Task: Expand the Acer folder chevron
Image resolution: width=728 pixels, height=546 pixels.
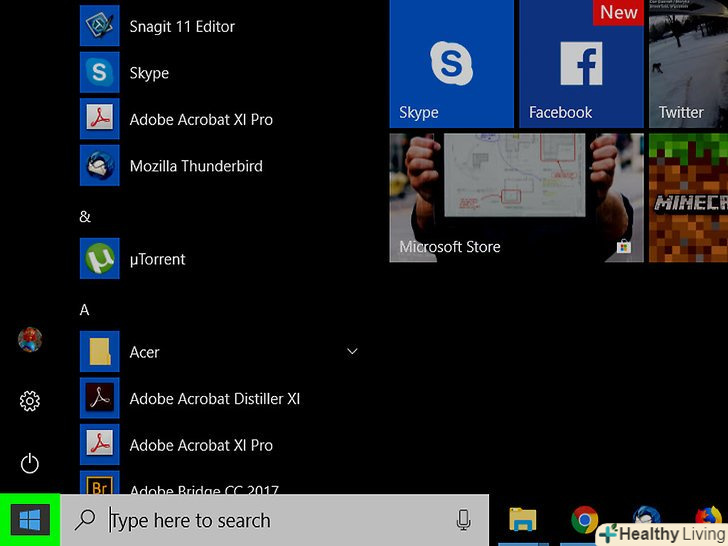Action: point(352,352)
